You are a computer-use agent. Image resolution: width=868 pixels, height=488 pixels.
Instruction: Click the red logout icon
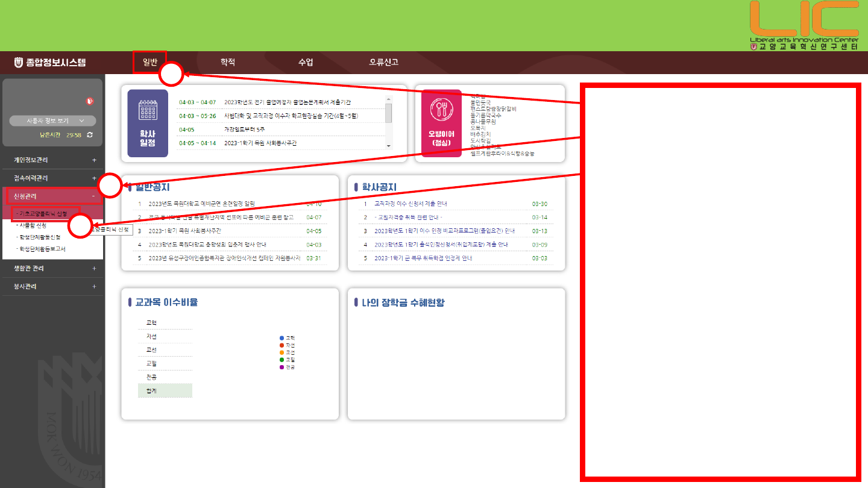coord(90,101)
